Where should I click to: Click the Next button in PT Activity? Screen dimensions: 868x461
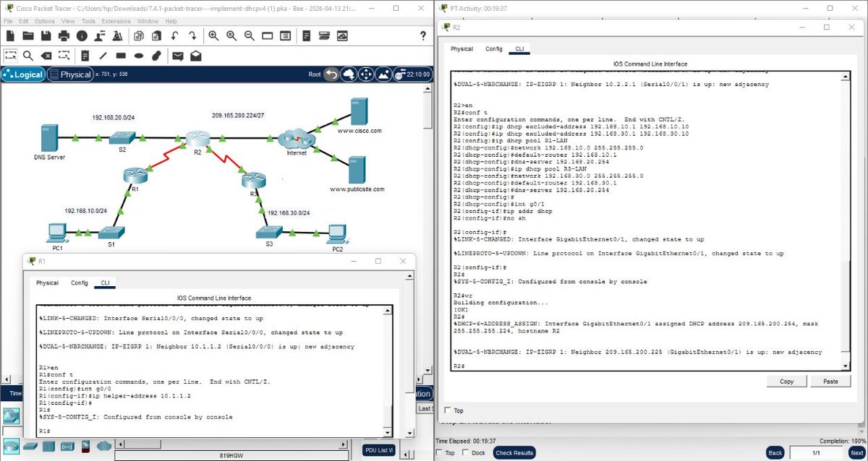(x=856, y=453)
